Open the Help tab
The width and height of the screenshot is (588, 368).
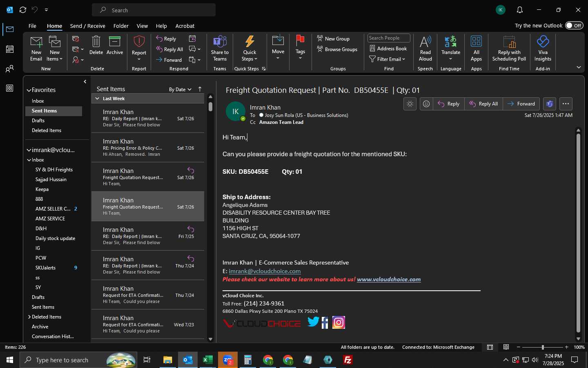[x=161, y=26]
